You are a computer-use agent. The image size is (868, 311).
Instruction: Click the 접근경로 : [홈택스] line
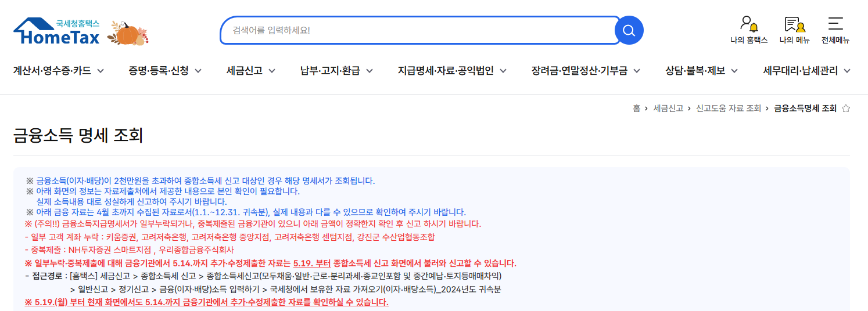[x=263, y=276]
